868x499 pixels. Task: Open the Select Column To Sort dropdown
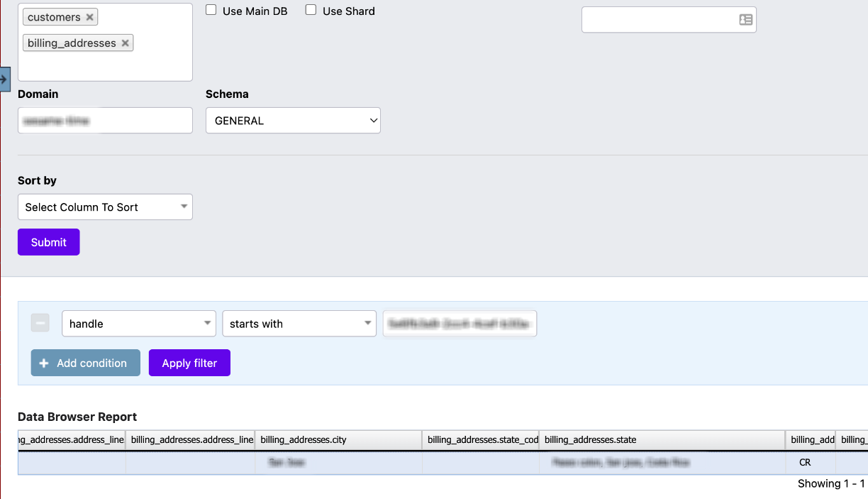105,207
